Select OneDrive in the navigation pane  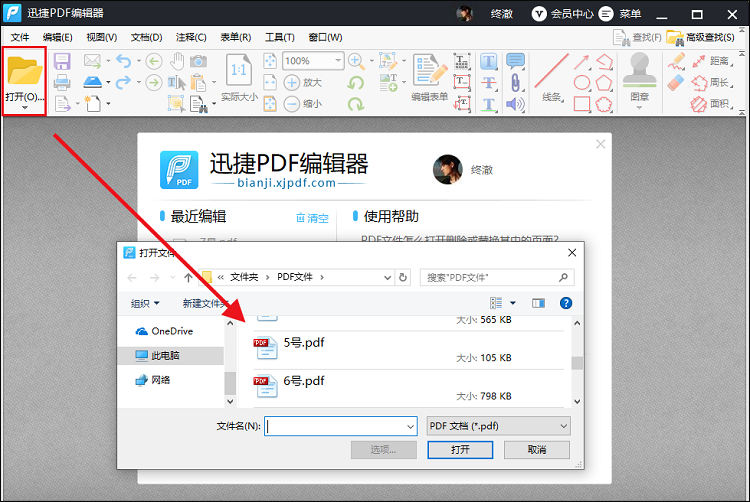(x=164, y=331)
